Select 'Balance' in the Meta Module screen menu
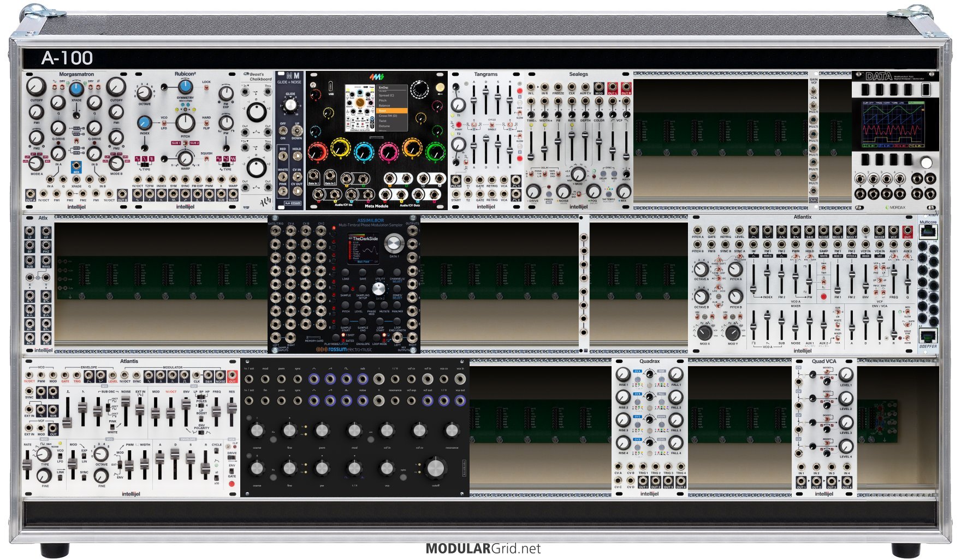 click(x=384, y=105)
